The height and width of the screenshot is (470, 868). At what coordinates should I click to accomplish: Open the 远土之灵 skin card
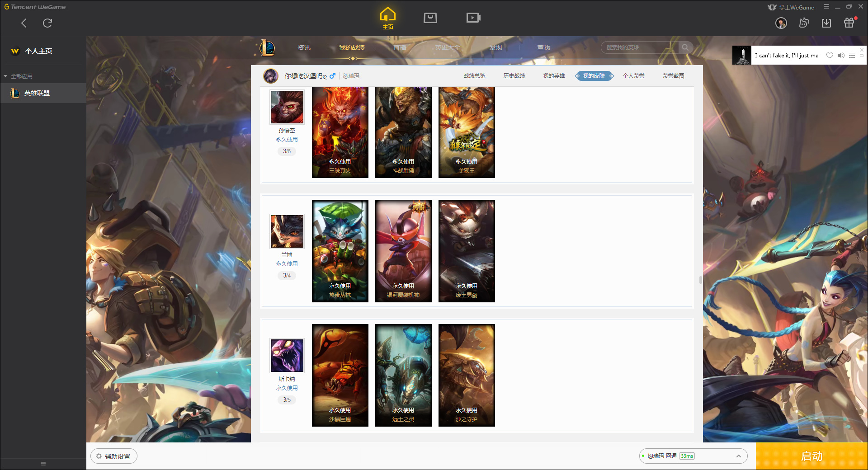(x=403, y=375)
